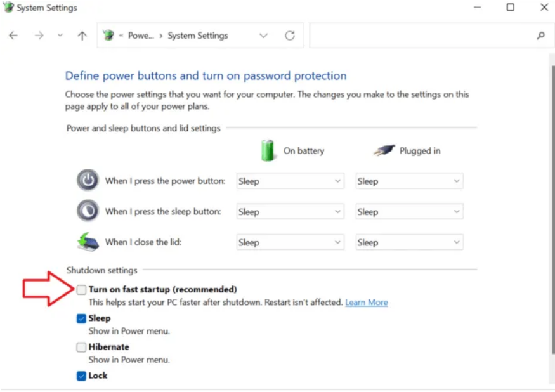Viewport: 555px width, 392px height.
Task: Refresh the System Settings page
Action: (290, 36)
